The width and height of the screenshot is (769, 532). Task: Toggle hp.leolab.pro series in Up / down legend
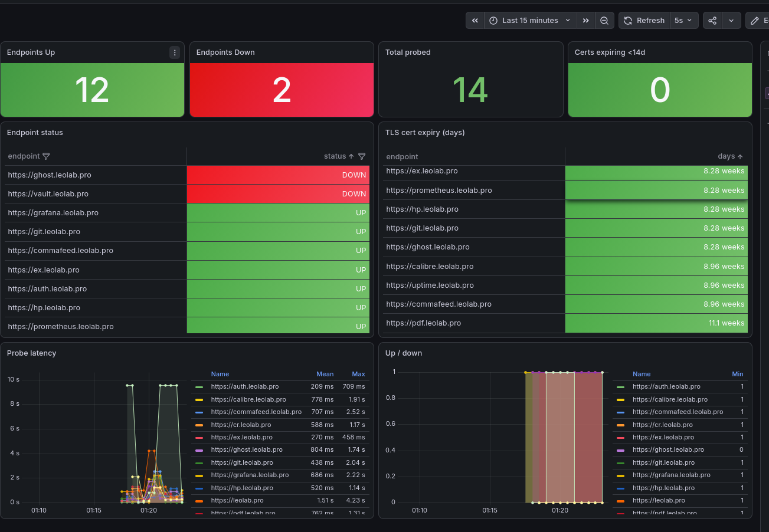point(664,488)
